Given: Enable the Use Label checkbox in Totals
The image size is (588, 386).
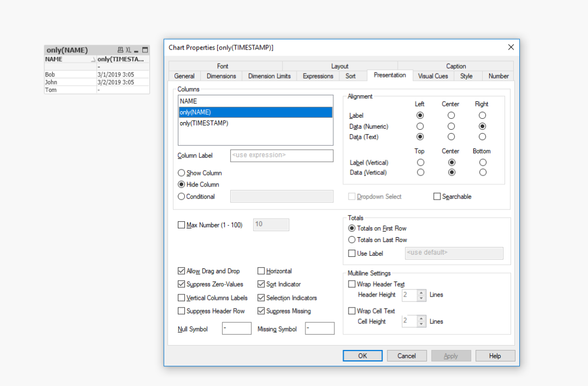Looking at the screenshot, I should click(x=352, y=254).
